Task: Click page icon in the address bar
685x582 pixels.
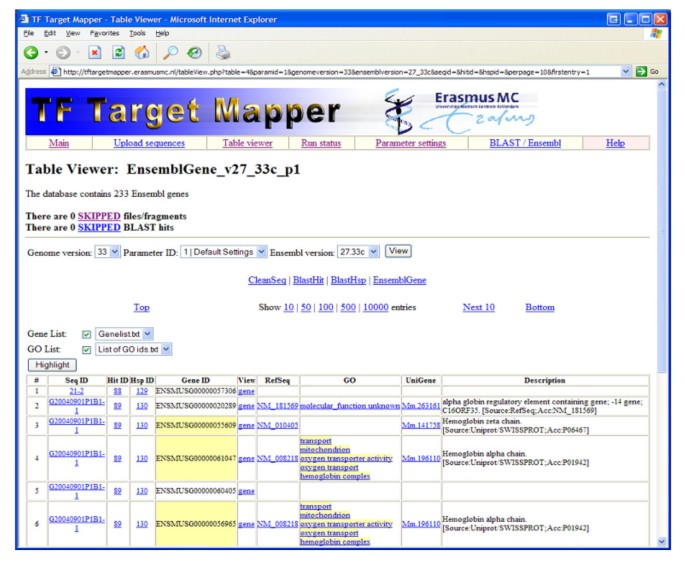Action: click(55, 72)
